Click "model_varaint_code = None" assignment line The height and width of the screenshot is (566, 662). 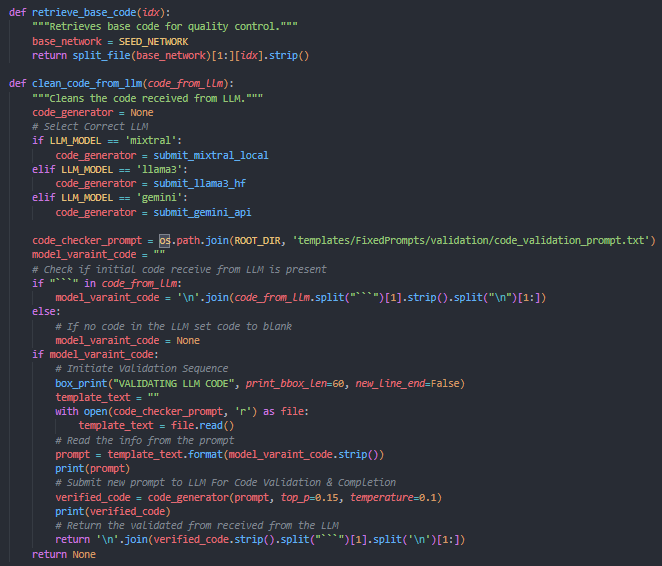coord(128,340)
